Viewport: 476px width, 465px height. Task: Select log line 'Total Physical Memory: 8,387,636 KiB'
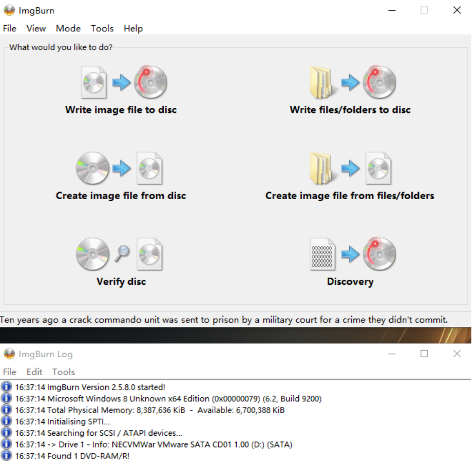[149, 410]
